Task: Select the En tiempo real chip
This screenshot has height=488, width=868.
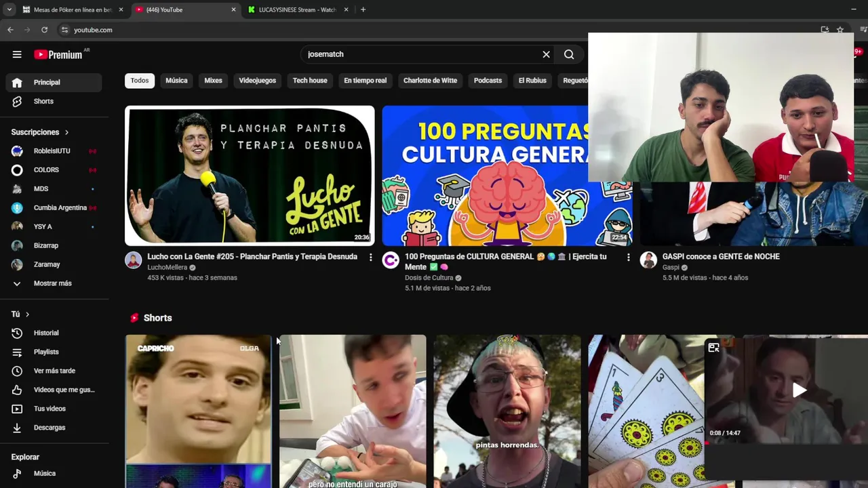Action: point(365,81)
